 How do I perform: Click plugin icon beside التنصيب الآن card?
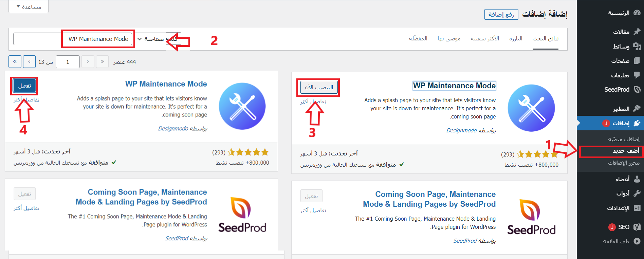531,108
